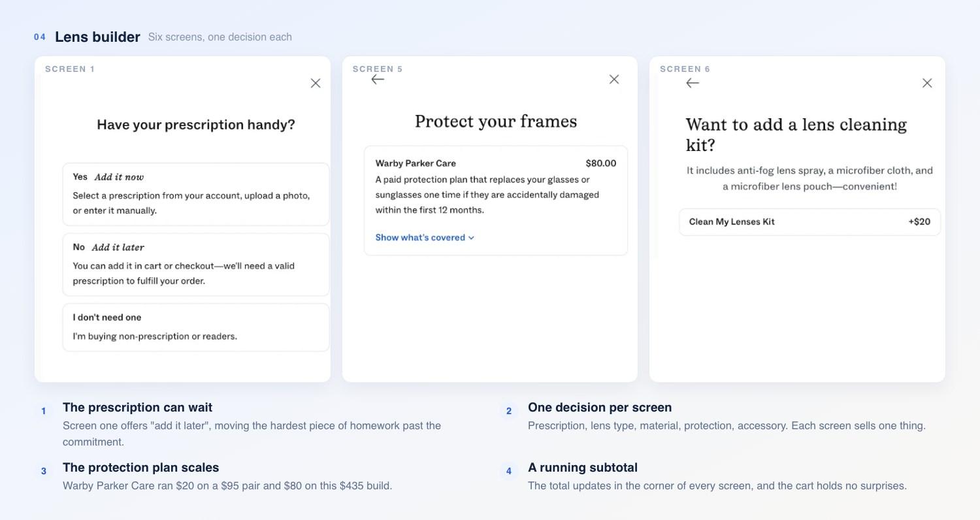This screenshot has height=520, width=980.
Task: Click the SCREEN 6 label
Action: (x=685, y=69)
